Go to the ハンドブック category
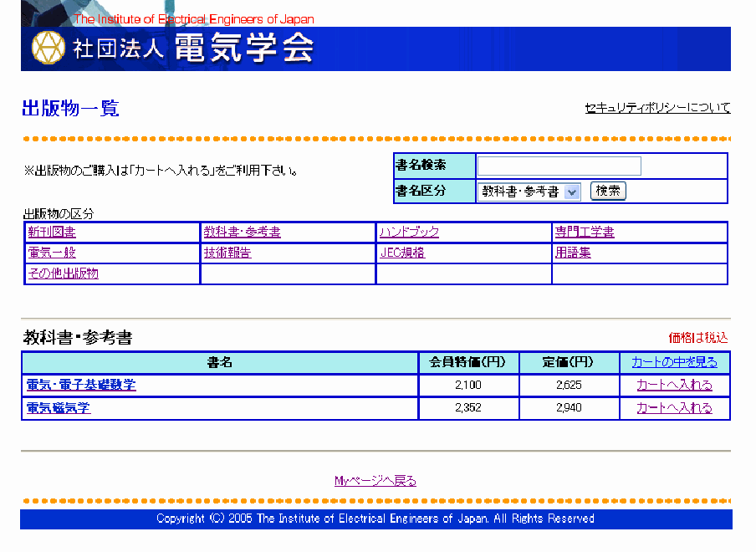756x552 pixels. (x=409, y=233)
